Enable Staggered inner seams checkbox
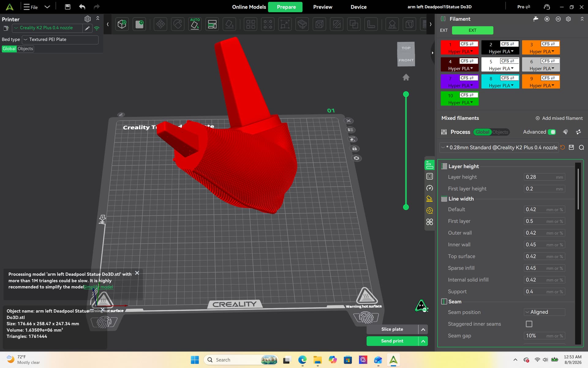588x368 pixels. pyautogui.click(x=529, y=324)
